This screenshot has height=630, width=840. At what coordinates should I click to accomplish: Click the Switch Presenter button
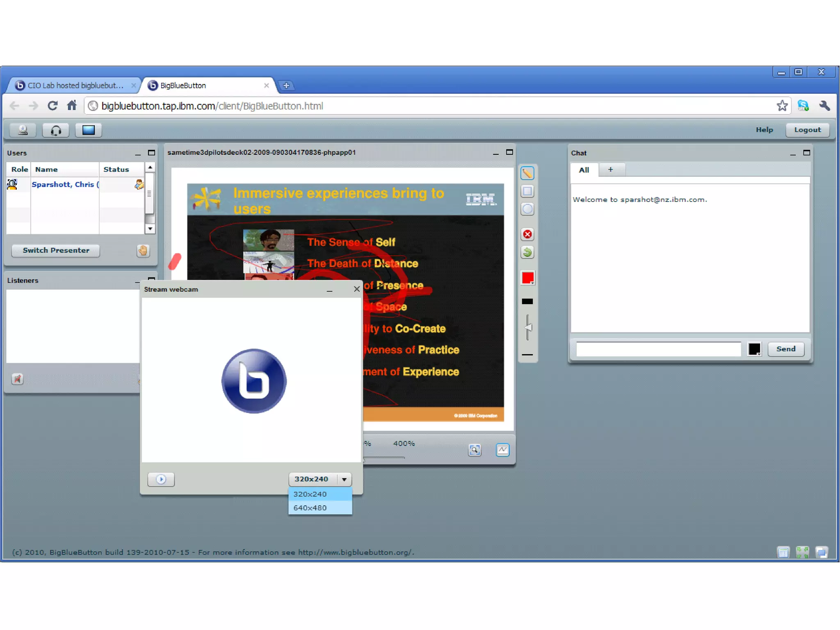[x=56, y=250]
